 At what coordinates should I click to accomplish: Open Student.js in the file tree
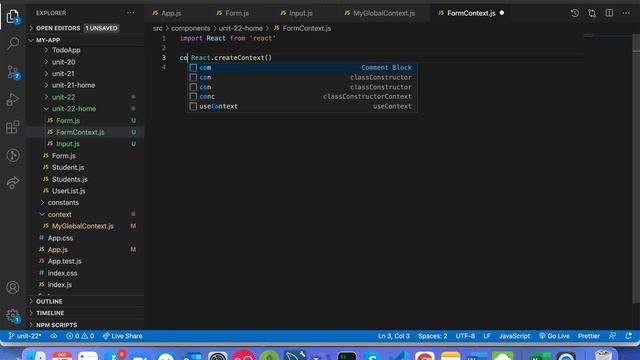pos(68,167)
